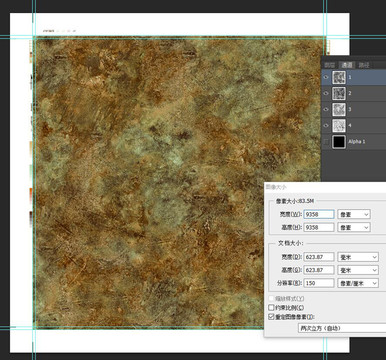
Task: Select the channel 2 thumbnail
Action: tap(339, 93)
